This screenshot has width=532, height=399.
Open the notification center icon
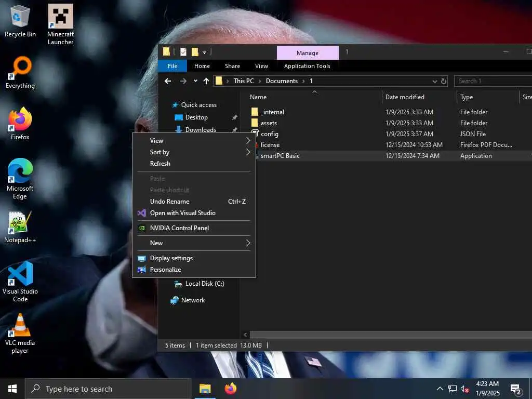click(x=516, y=389)
